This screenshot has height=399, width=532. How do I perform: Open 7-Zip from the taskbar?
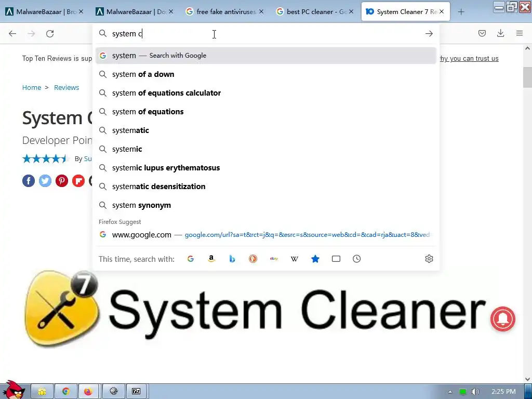(136, 392)
